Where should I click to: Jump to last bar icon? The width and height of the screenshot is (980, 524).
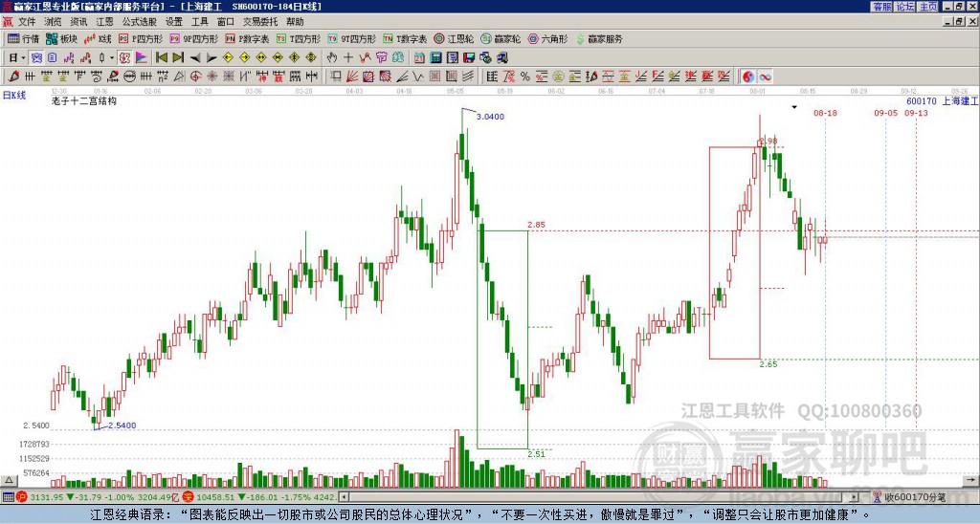tap(178, 57)
